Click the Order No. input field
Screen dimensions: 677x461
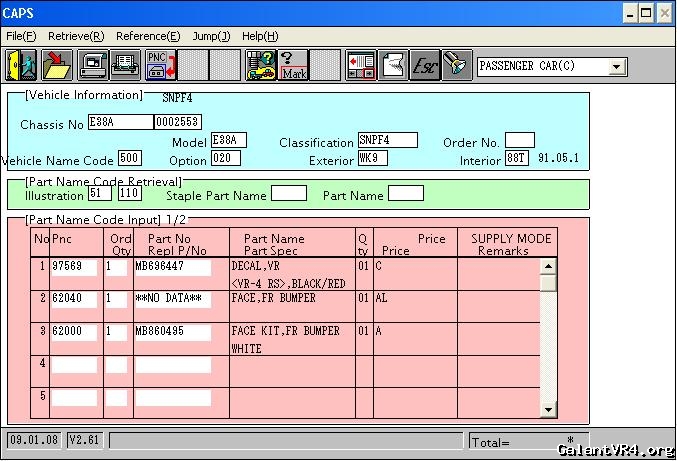[519, 141]
